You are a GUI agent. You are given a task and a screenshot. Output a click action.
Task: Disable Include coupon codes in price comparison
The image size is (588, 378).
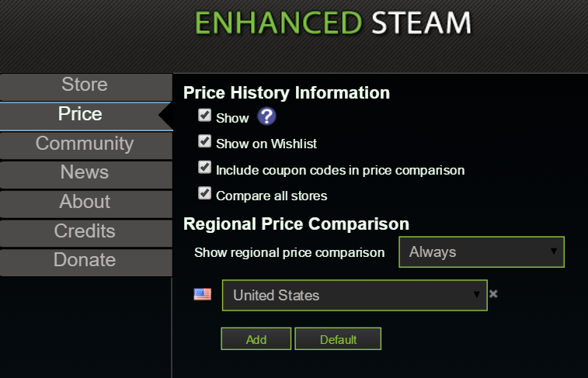point(205,167)
